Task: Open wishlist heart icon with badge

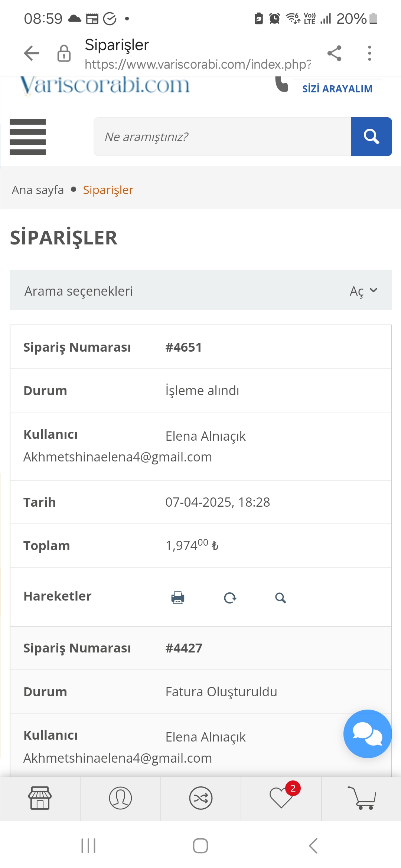Action: [x=281, y=798]
